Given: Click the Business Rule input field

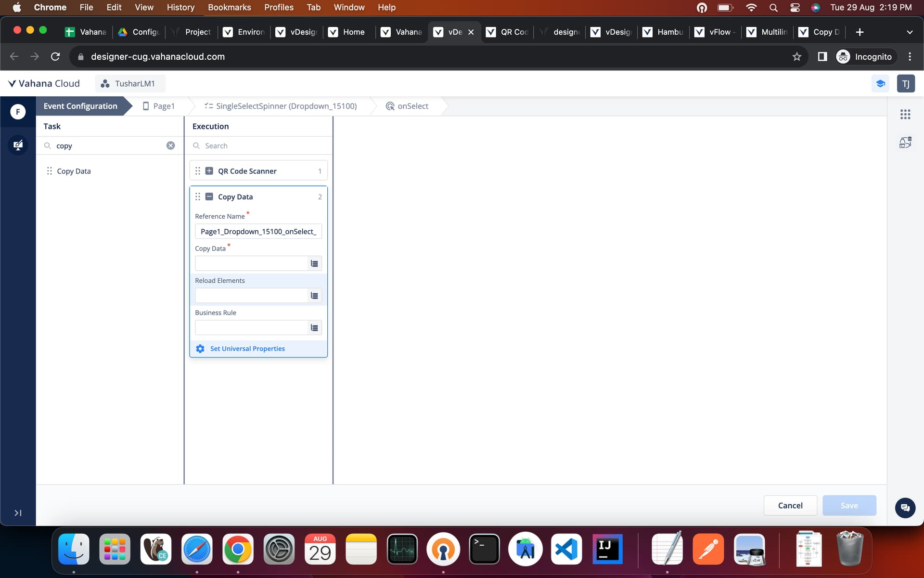Looking at the screenshot, I should pyautogui.click(x=251, y=328).
